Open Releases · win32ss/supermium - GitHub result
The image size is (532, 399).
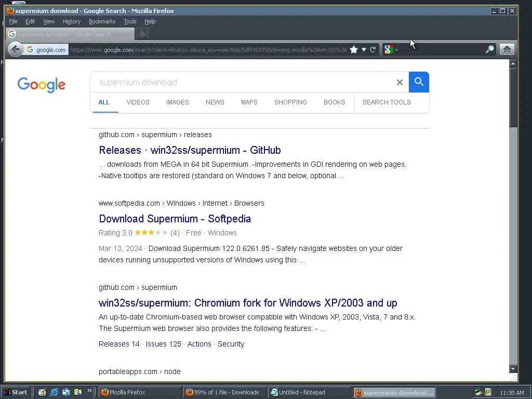(190, 150)
